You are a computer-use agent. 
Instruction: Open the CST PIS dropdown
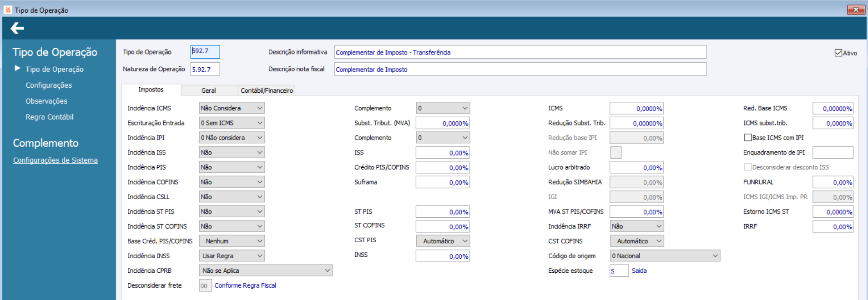443,241
